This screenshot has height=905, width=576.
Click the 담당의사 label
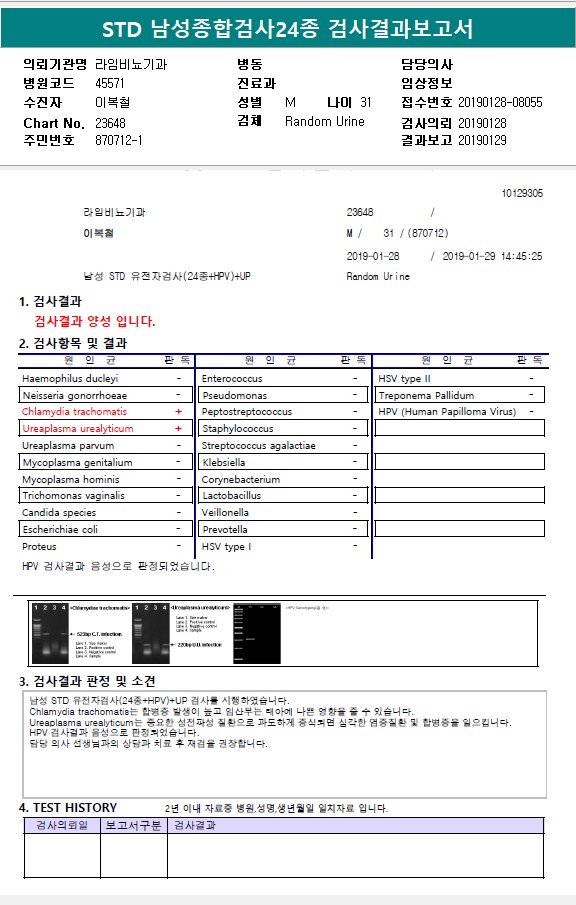coord(427,64)
